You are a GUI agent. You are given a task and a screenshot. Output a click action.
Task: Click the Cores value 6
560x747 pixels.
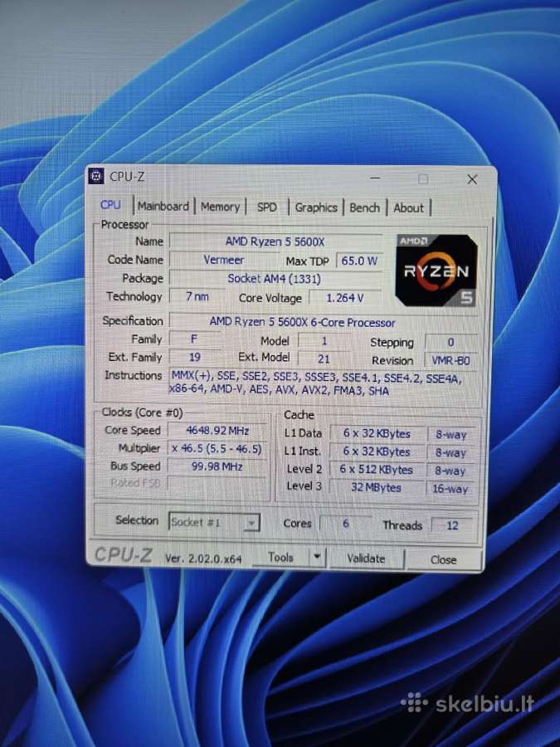(x=346, y=523)
